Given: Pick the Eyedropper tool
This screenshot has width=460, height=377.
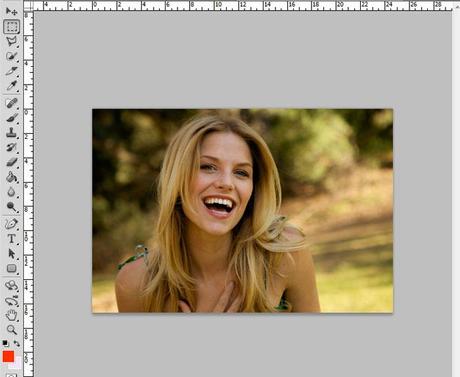Looking at the screenshot, I should tap(11, 86).
